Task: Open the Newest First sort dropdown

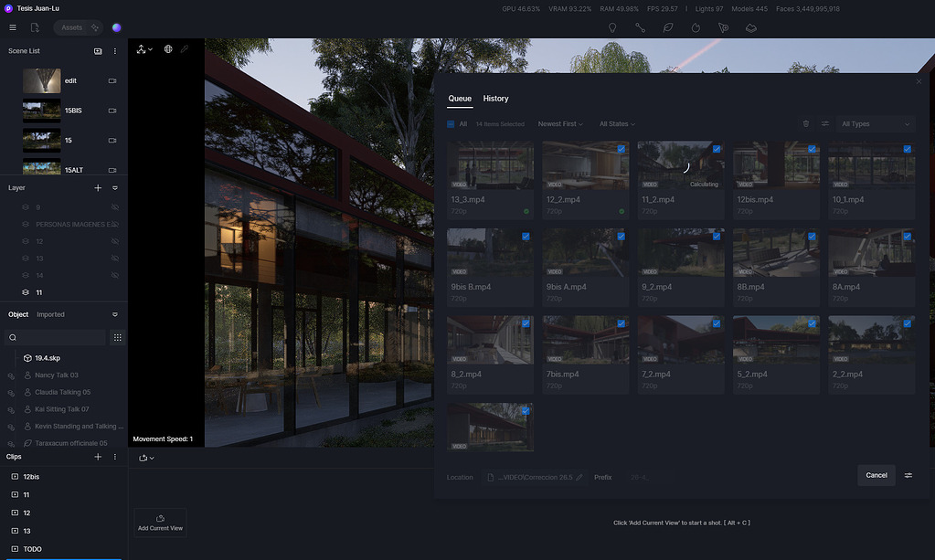Action: 560,124
